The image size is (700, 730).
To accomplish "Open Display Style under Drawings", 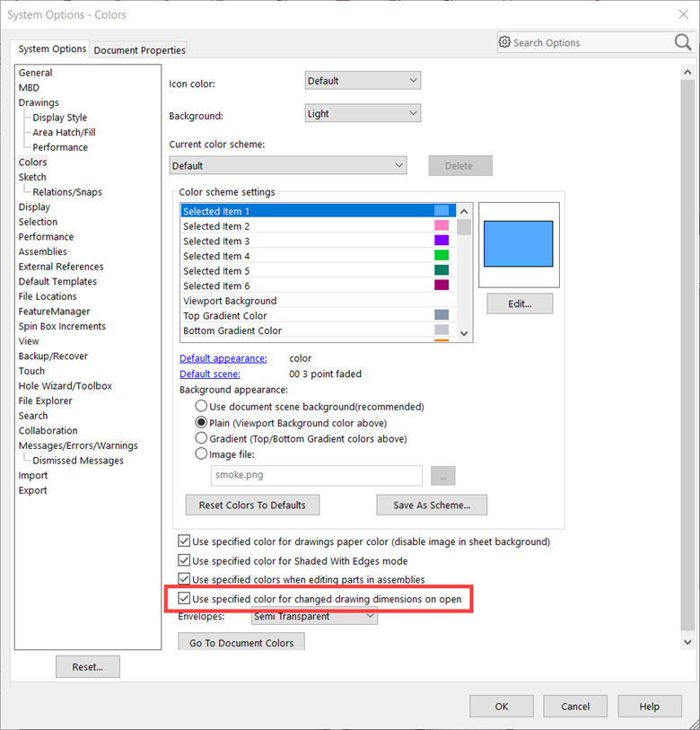I will (x=59, y=118).
